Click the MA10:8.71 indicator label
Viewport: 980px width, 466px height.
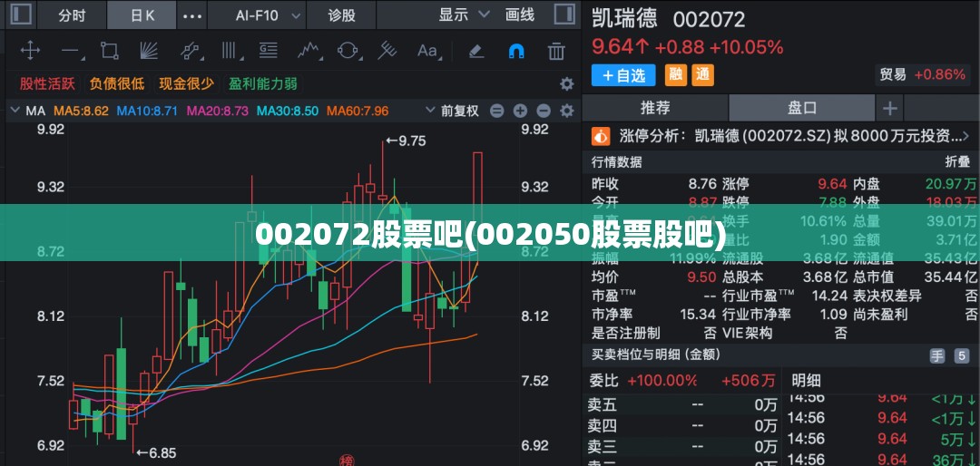click(x=148, y=112)
